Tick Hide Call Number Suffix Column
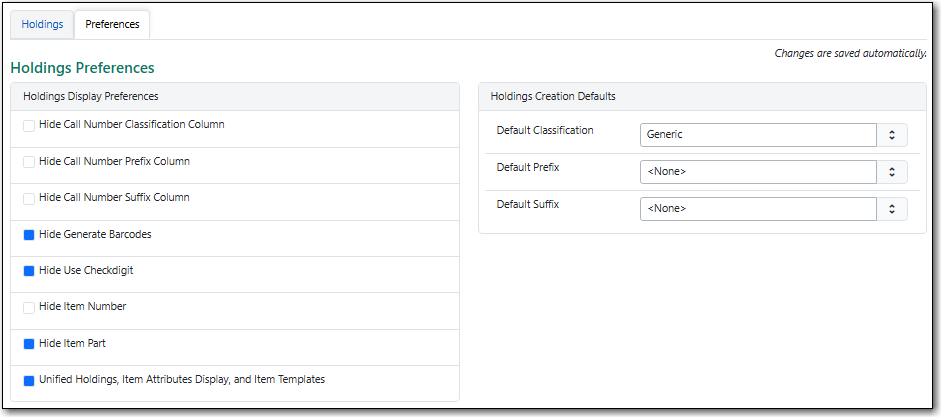Viewport: 941px width, 417px height. [29, 199]
